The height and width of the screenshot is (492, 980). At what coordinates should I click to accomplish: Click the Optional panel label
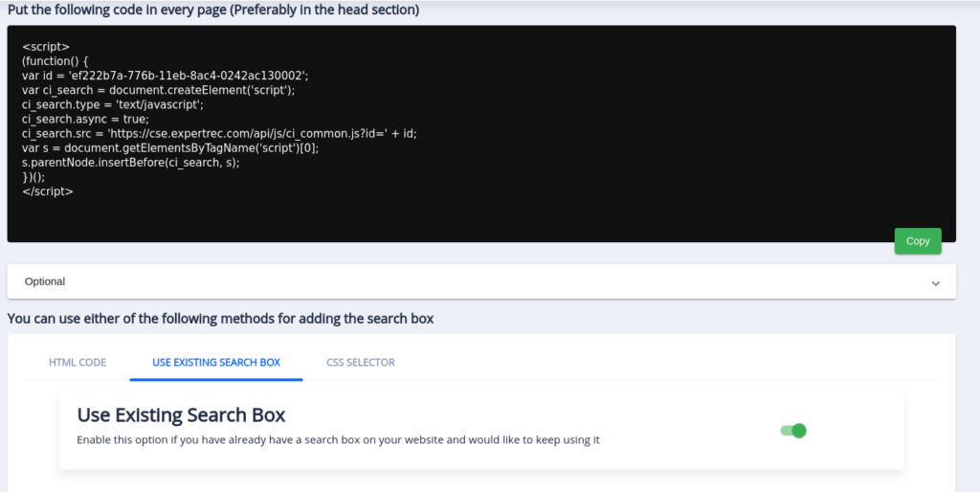45,281
